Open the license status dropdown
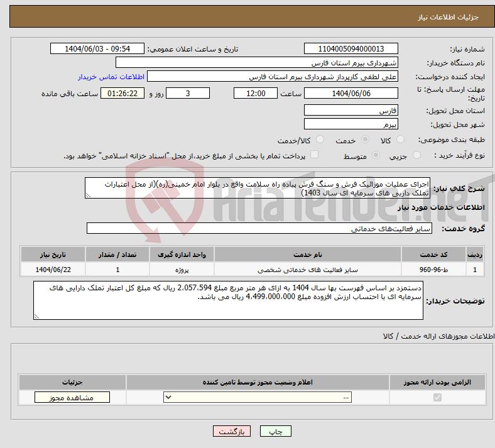 point(258,397)
